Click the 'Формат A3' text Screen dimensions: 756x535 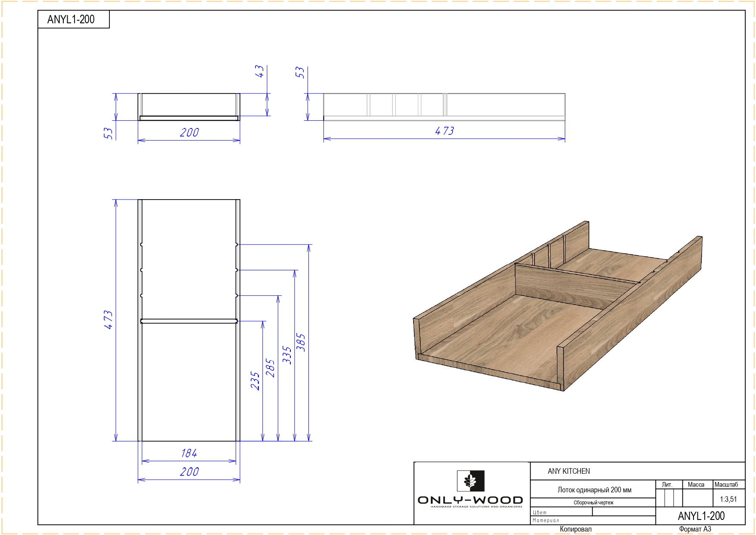pos(695,529)
